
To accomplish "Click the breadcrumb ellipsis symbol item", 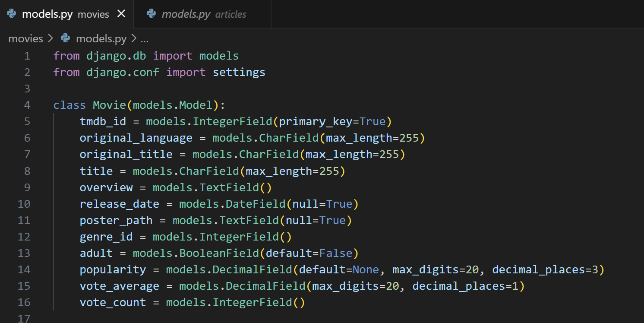I will coord(145,40).
